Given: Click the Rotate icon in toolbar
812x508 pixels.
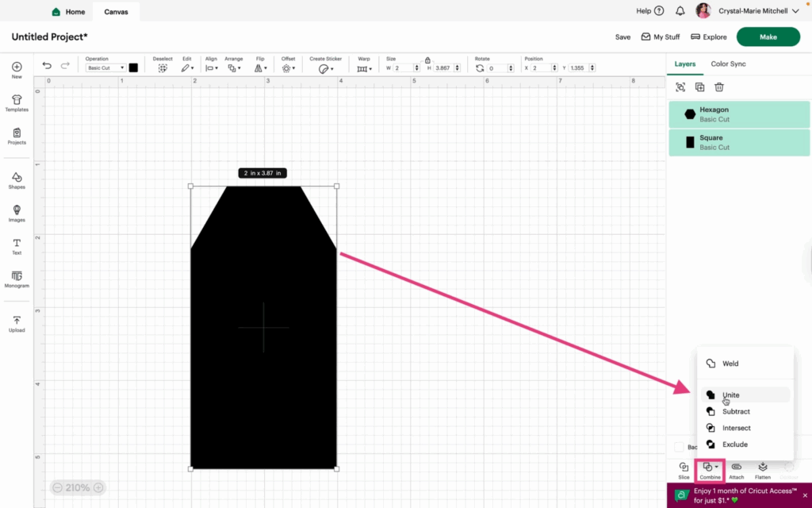Looking at the screenshot, I should click(480, 68).
